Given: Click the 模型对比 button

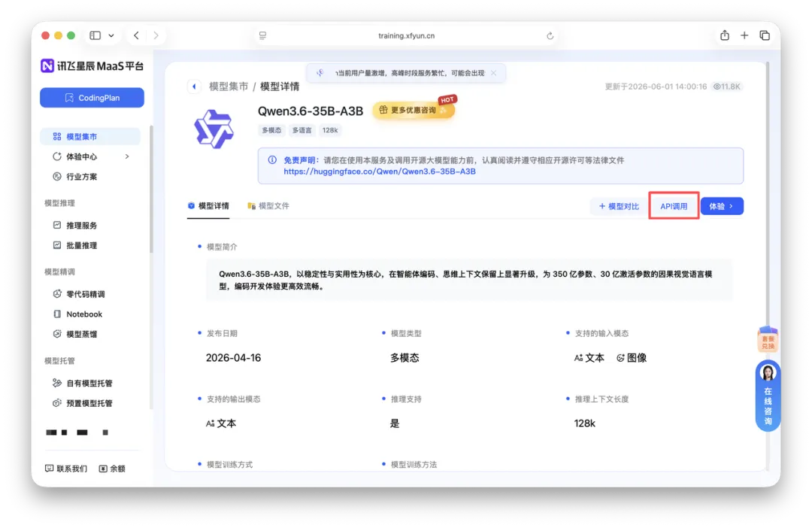Looking at the screenshot, I should (618, 206).
